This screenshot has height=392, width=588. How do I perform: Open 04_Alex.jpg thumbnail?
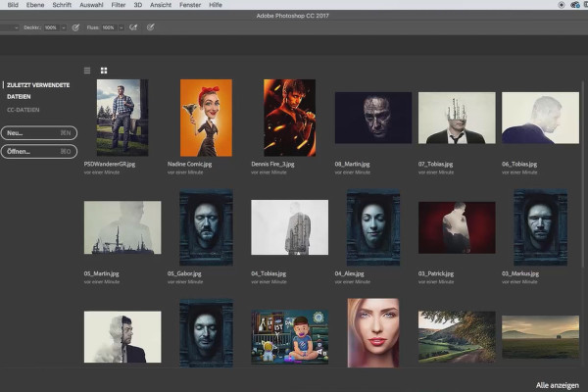[x=373, y=227]
